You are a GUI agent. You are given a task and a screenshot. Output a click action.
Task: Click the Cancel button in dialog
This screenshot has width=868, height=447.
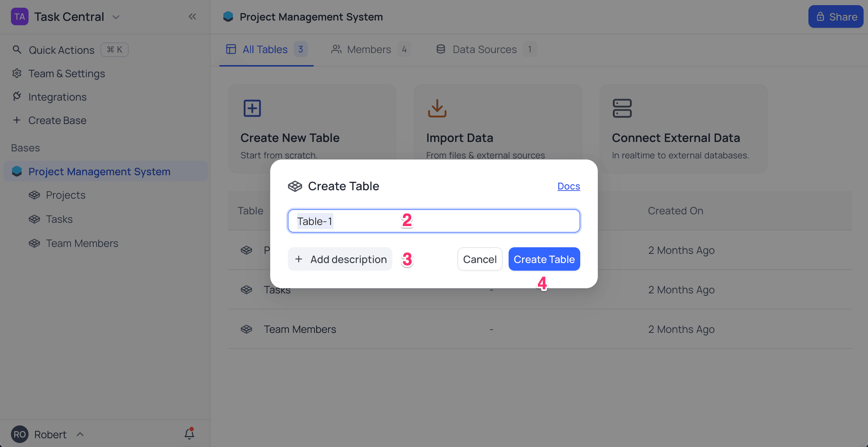pyautogui.click(x=480, y=259)
